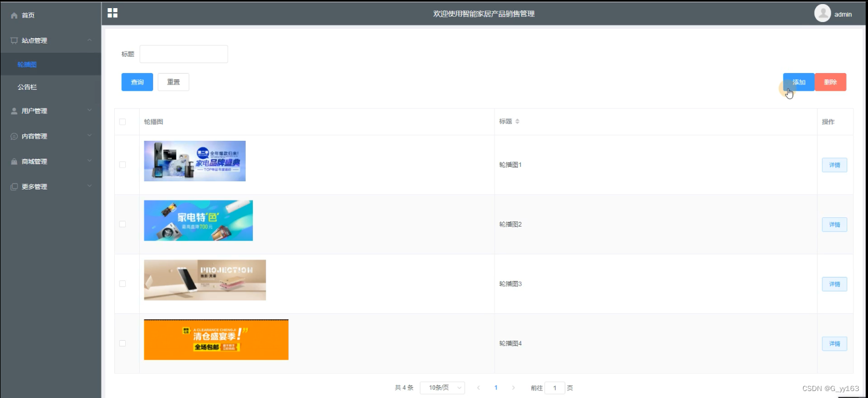
Task: Focus the 标题 search input field
Action: (184, 54)
